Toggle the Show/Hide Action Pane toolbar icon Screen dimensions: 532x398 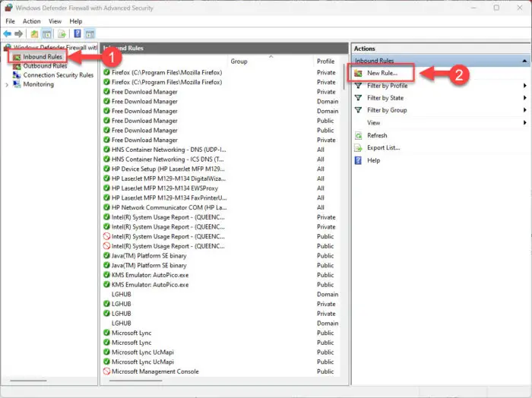click(x=90, y=34)
